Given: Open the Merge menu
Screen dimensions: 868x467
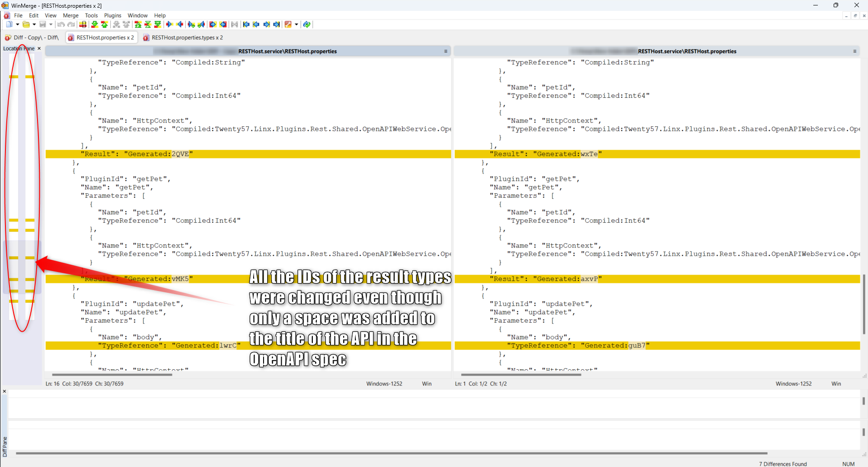Looking at the screenshot, I should point(71,15).
